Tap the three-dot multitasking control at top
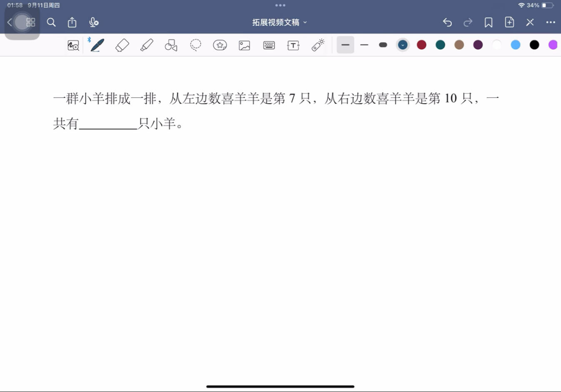561x392 pixels. pyautogui.click(x=280, y=5)
